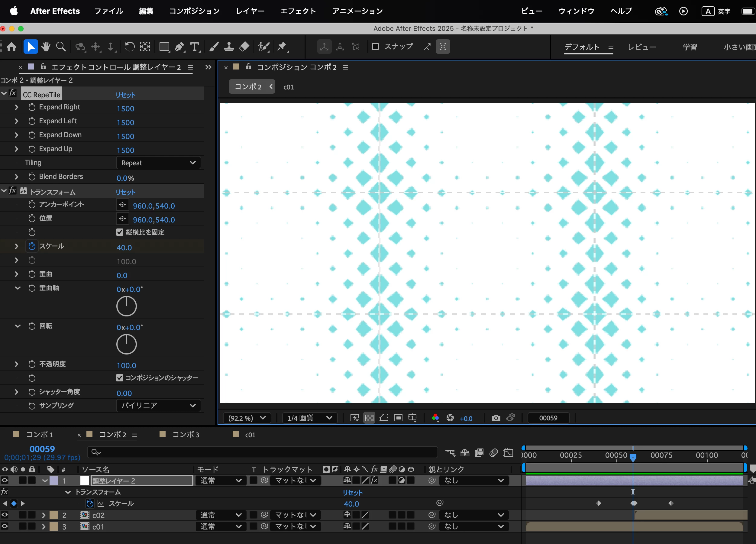Click リセット link for CC RepeTile
Viewport: 756px width, 544px height.
click(125, 95)
